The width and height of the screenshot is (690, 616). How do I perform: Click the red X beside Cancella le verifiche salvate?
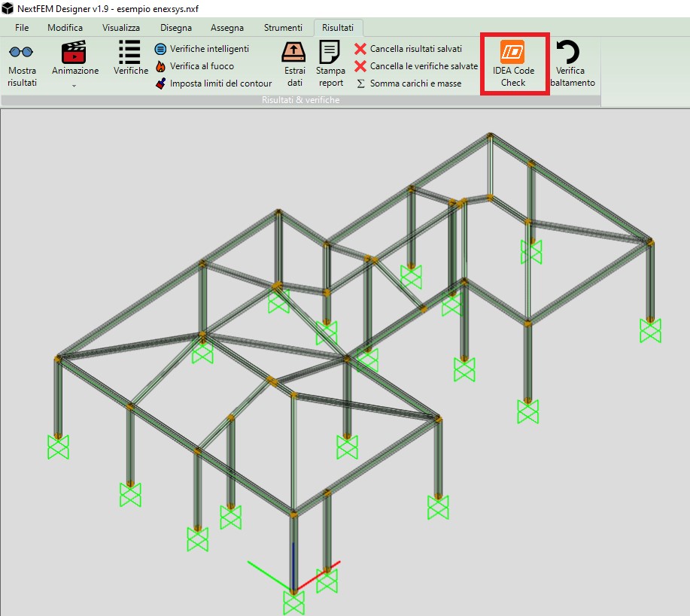pos(360,66)
